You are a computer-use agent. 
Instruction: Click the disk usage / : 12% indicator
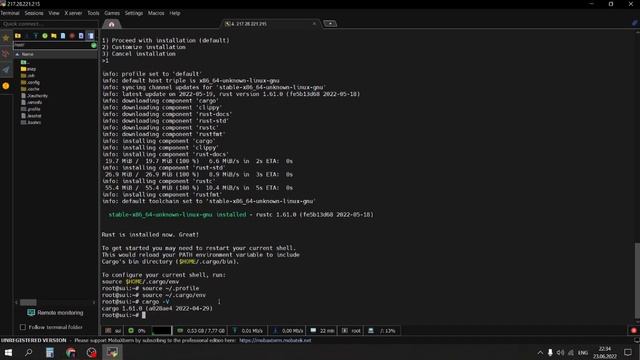click(382, 331)
